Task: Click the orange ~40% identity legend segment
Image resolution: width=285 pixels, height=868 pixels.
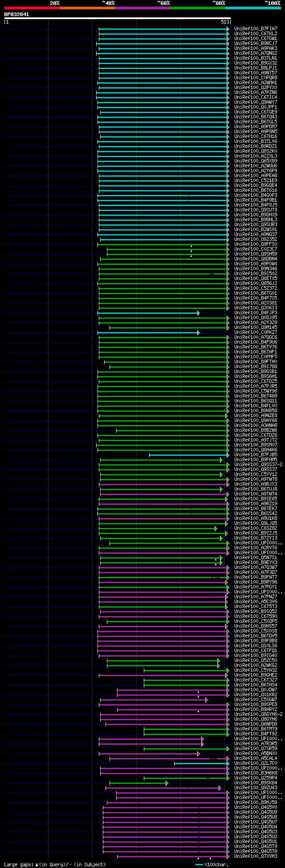Action: tap(87, 8)
